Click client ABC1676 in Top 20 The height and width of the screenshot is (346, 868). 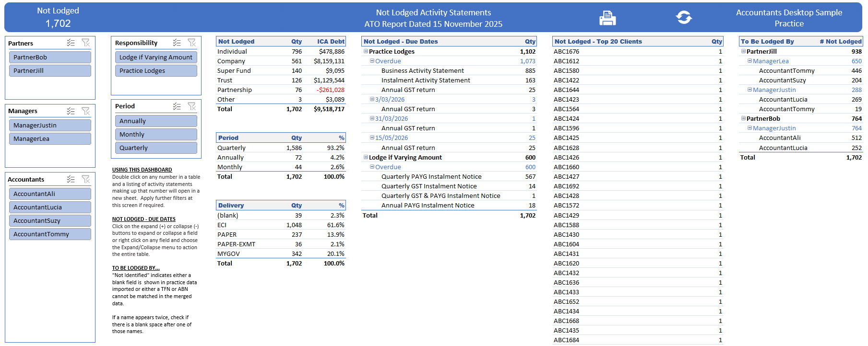click(x=566, y=51)
